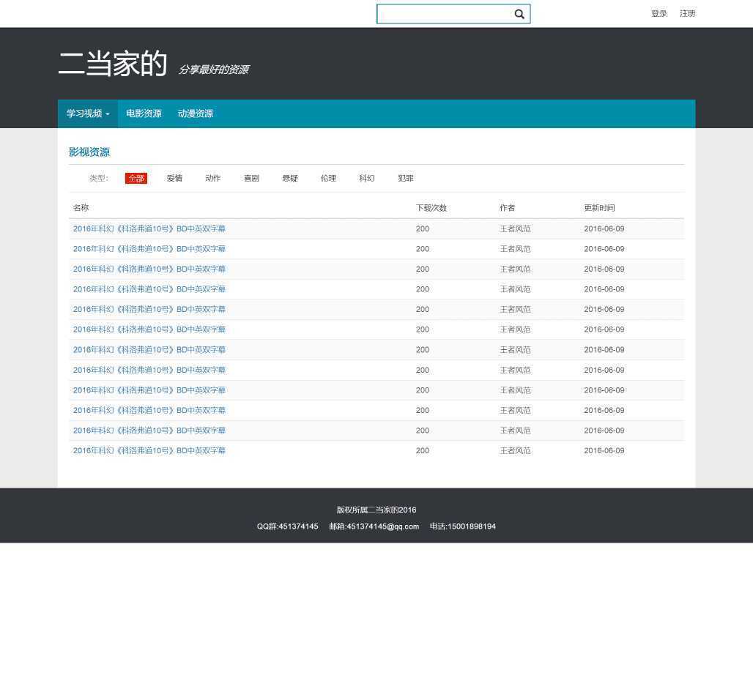Open the last movie title in the list
This screenshot has height=700, width=753.
[149, 450]
